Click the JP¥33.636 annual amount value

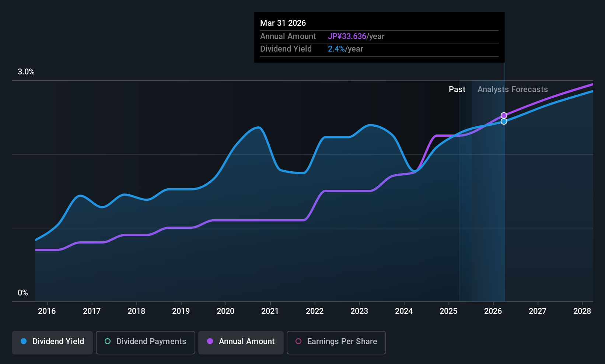[x=347, y=36]
